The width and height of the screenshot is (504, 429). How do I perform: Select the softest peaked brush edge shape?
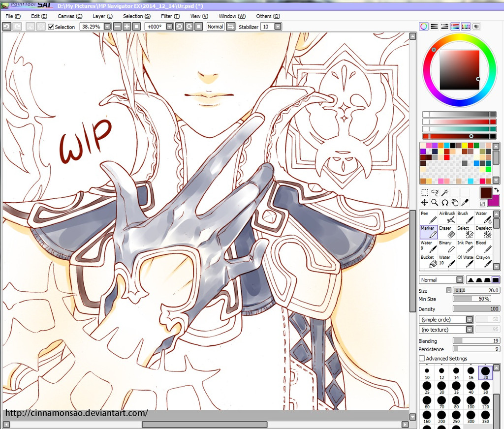click(x=471, y=280)
